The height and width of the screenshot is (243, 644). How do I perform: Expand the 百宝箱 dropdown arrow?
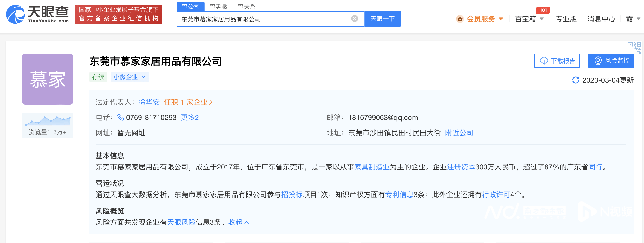pyautogui.click(x=542, y=19)
